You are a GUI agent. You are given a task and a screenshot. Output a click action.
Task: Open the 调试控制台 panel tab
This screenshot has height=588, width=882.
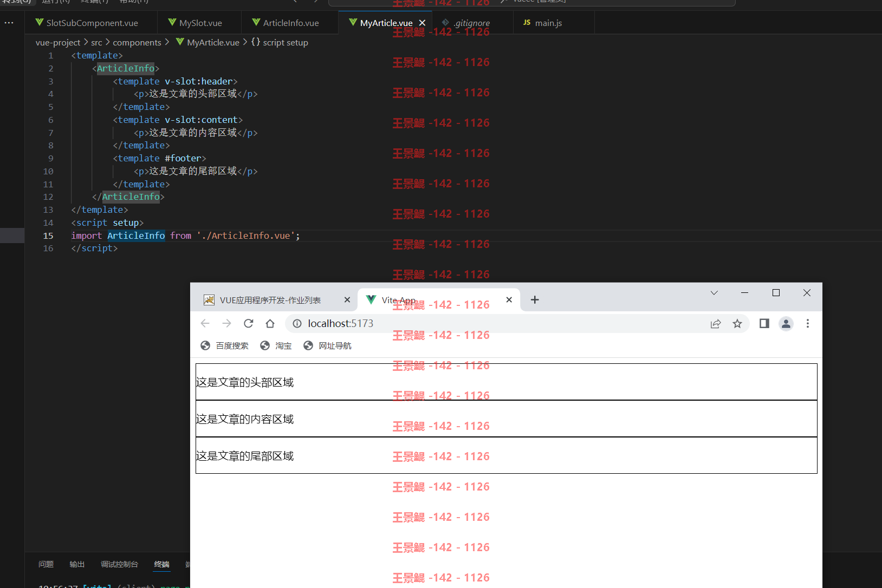pyautogui.click(x=119, y=564)
